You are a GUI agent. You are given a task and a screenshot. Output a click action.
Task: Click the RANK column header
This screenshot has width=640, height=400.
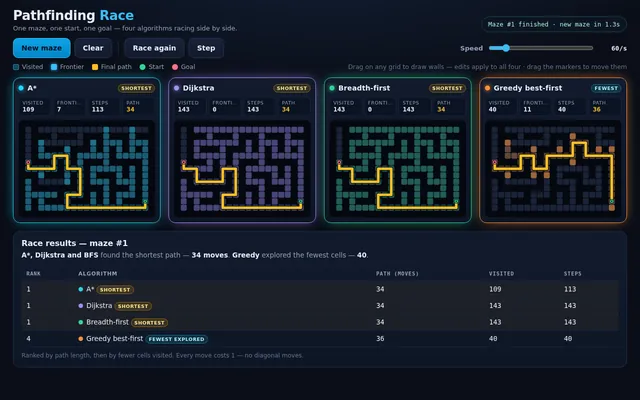pyautogui.click(x=33, y=273)
